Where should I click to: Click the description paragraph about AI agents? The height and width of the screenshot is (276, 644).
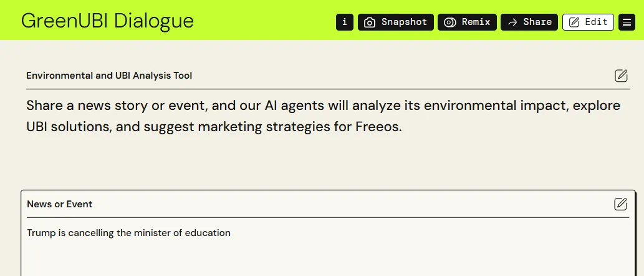[x=323, y=116]
